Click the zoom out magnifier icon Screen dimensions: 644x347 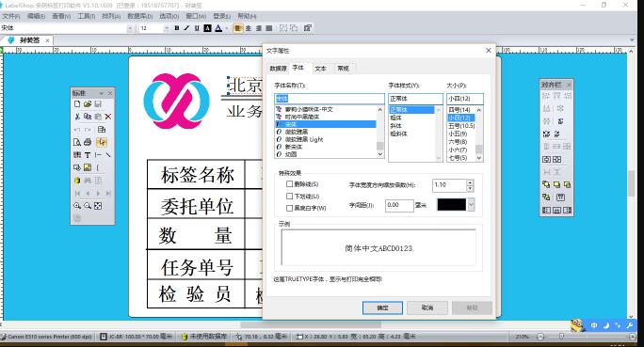click(x=87, y=206)
